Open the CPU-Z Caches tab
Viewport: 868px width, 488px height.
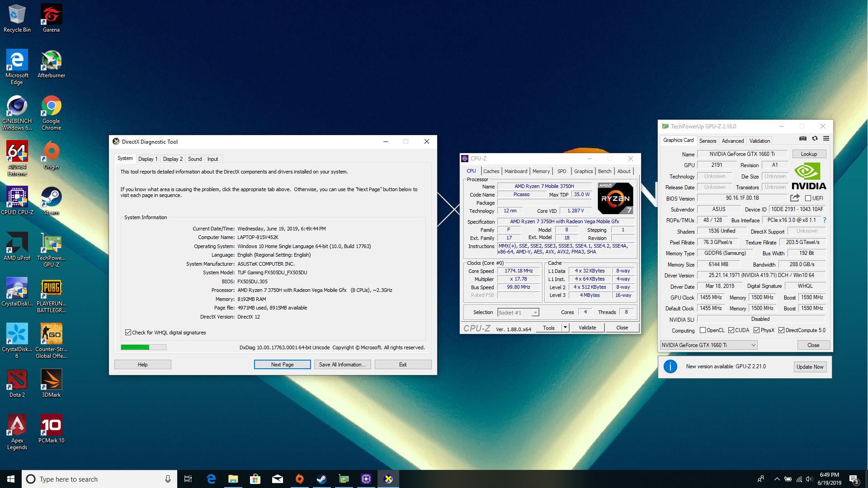pyautogui.click(x=491, y=171)
